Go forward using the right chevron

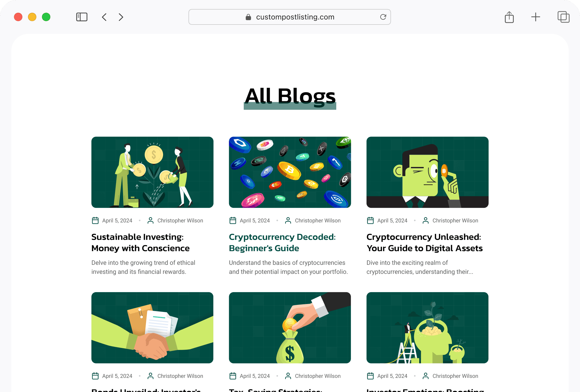click(x=121, y=17)
